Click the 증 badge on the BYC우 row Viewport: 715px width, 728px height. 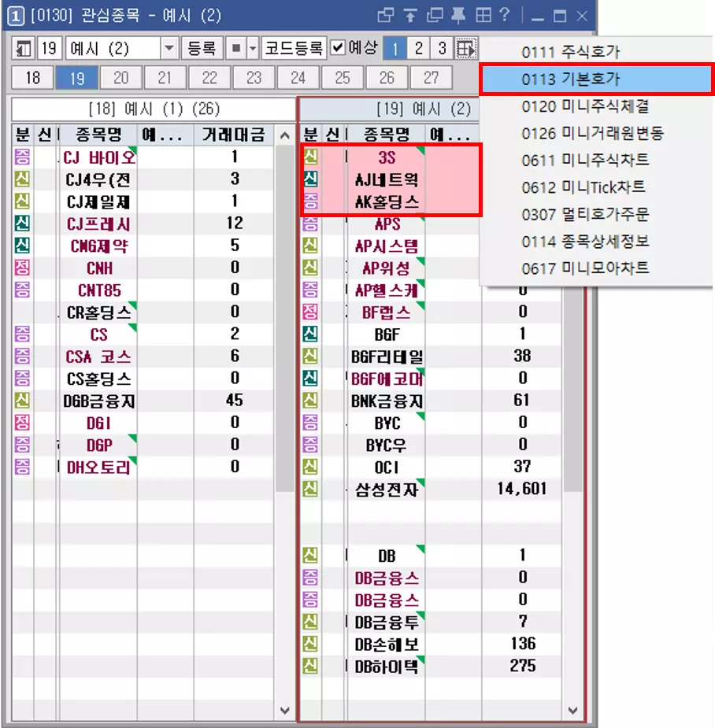pyautogui.click(x=310, y=445)
